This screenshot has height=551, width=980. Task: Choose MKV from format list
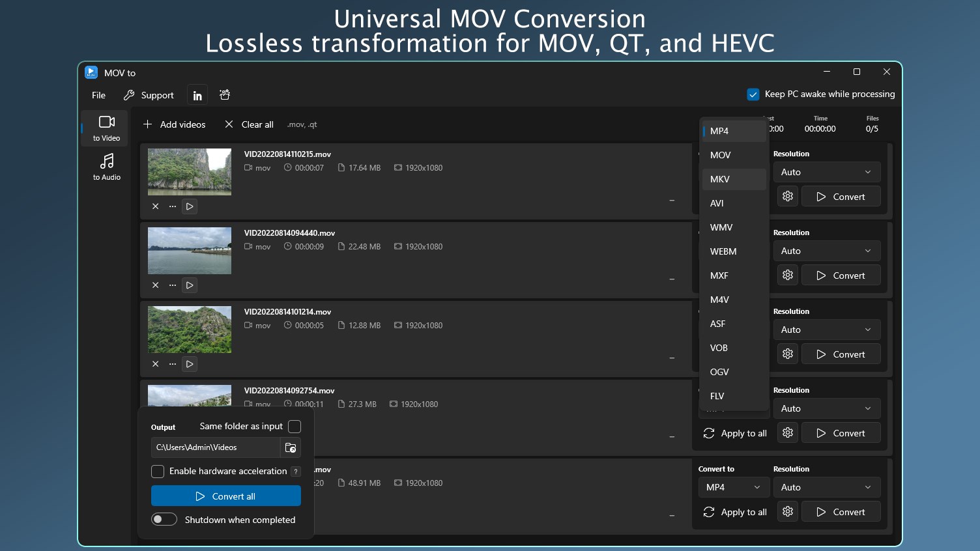pyautogui.click(x=734, y=179)
